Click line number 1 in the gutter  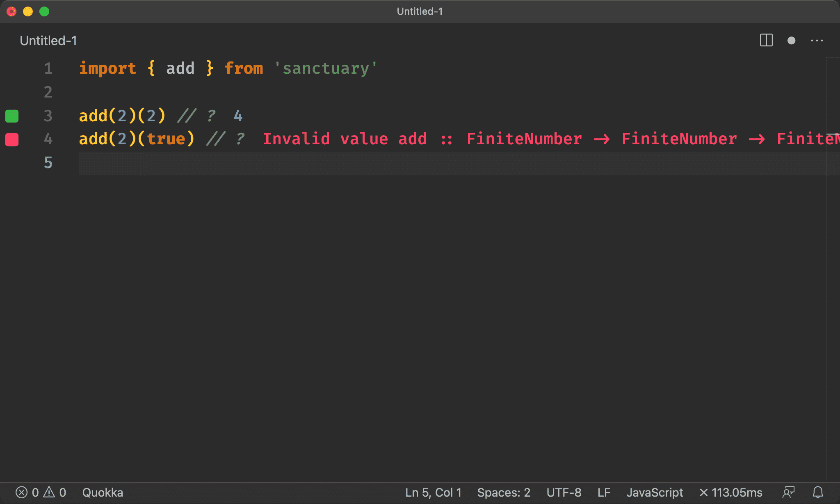[48, 68]
